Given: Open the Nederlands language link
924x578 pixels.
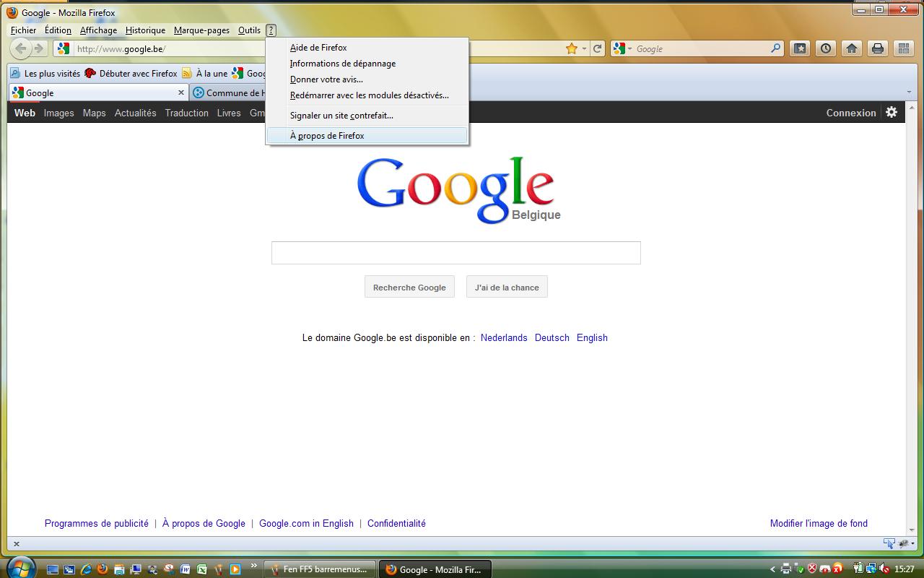Looking at the screenshot, I should click(504, 337).
